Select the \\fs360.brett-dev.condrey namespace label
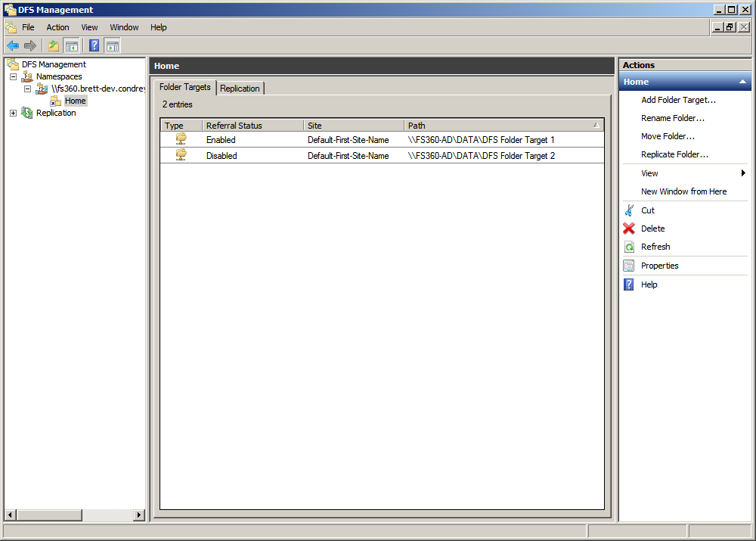 tap(98, 89)
